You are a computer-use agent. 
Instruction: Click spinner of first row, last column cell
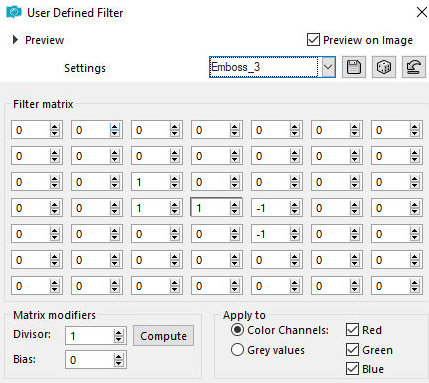[415, 130]
